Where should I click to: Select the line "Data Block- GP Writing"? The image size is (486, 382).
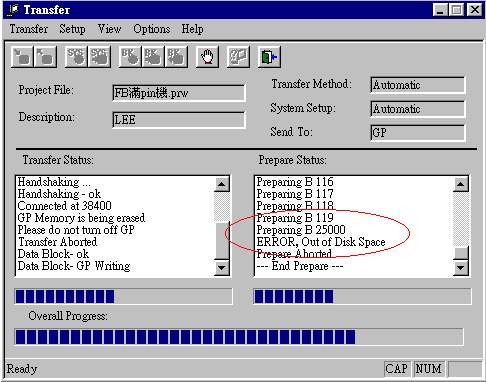(74, 266)
